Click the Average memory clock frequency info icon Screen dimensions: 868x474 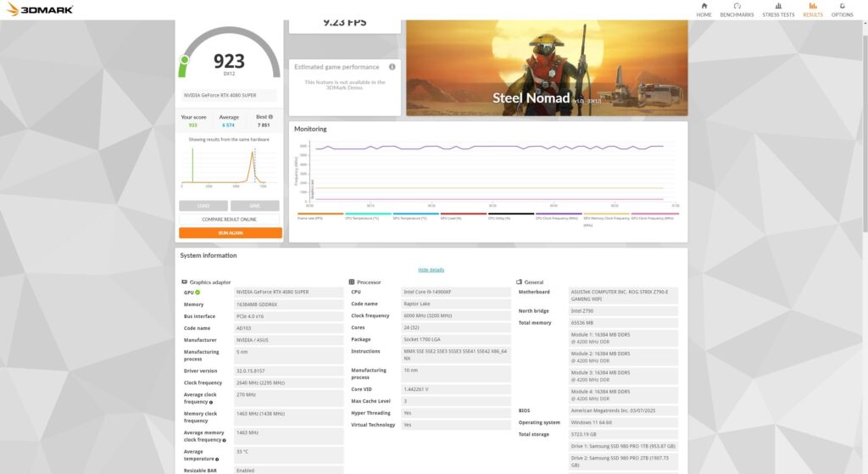pyautogui.click(x=224, y=440)
